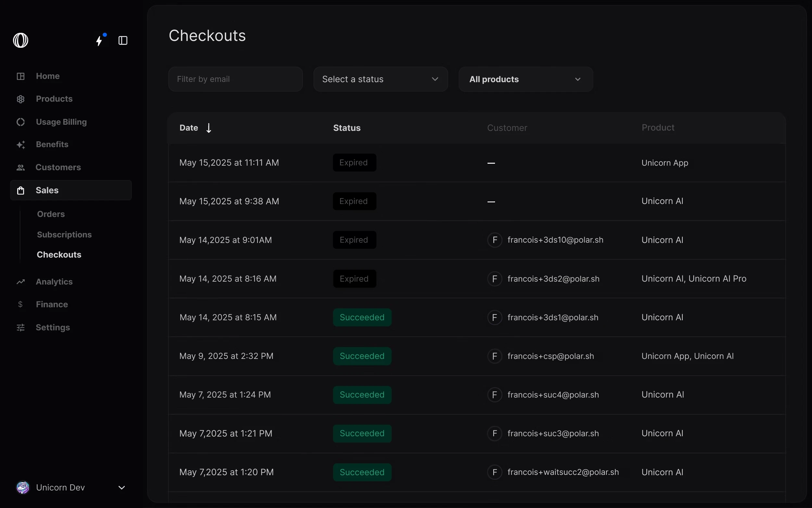This screenshot has width=812, height=508.
Task: Click the Settings sliders icon
Action: pos(20,328)
